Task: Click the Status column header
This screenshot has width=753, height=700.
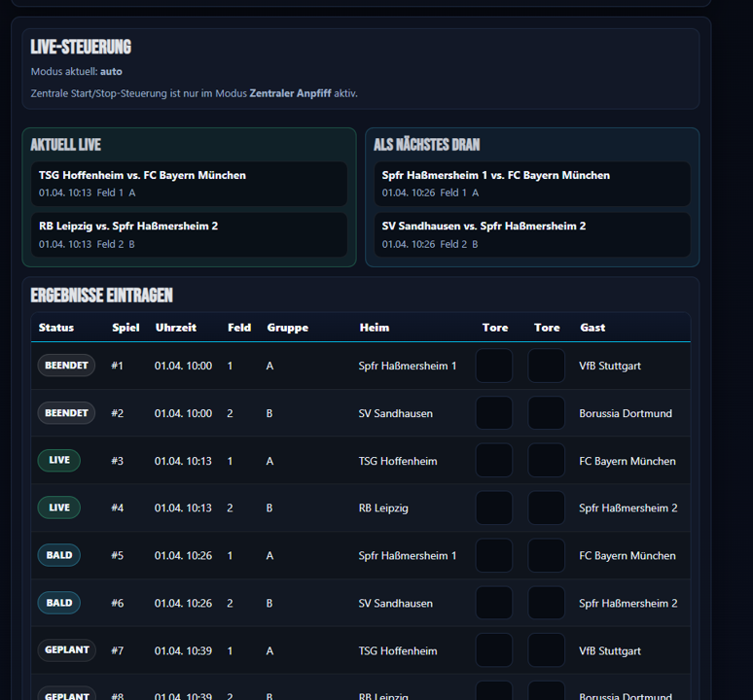Action: coord(56,328)
